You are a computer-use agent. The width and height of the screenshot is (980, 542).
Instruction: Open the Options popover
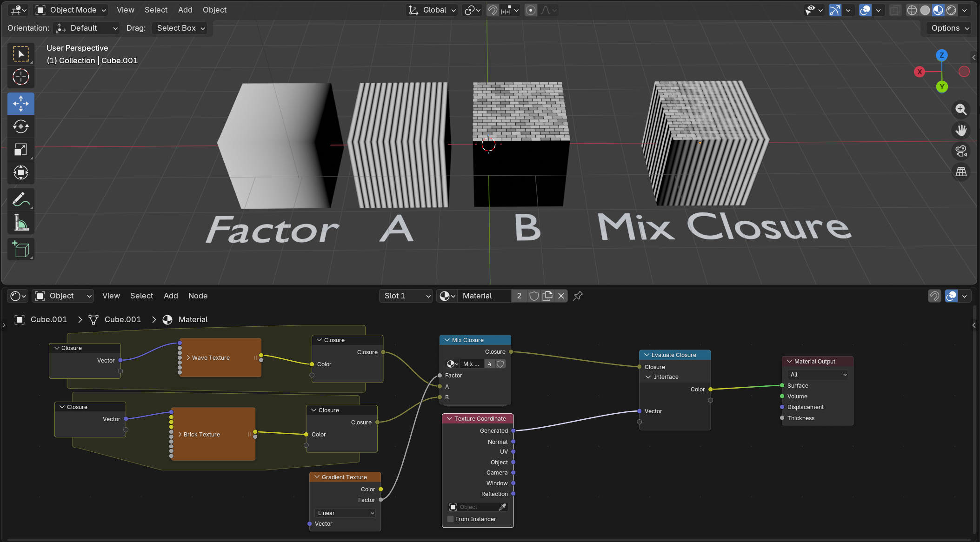(949, 28)
